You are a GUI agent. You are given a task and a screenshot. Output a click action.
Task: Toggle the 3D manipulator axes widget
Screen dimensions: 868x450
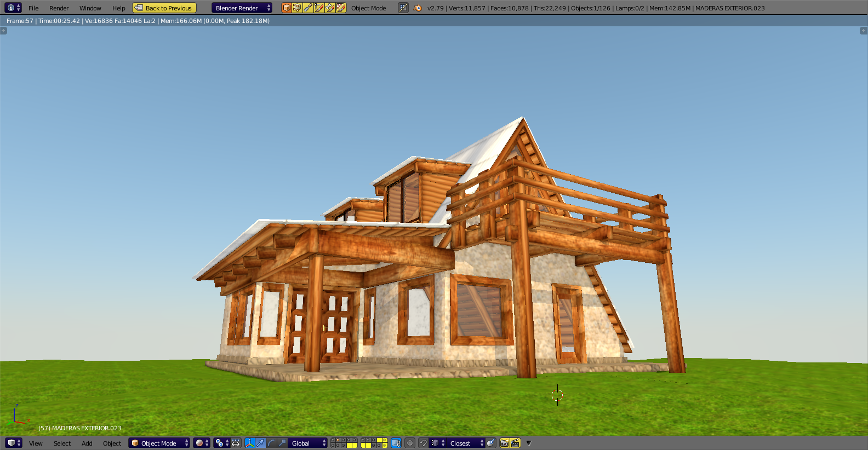pyautogui.click(x=249, y=443)
